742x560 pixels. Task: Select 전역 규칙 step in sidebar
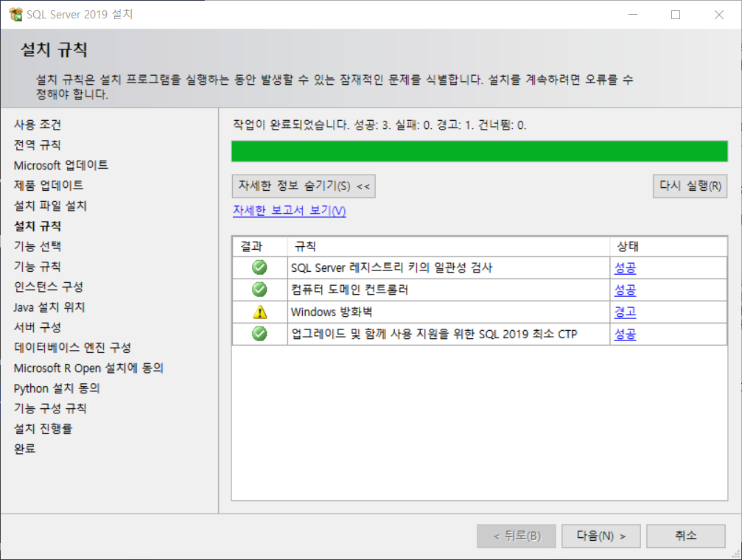(x=38, y=145)
